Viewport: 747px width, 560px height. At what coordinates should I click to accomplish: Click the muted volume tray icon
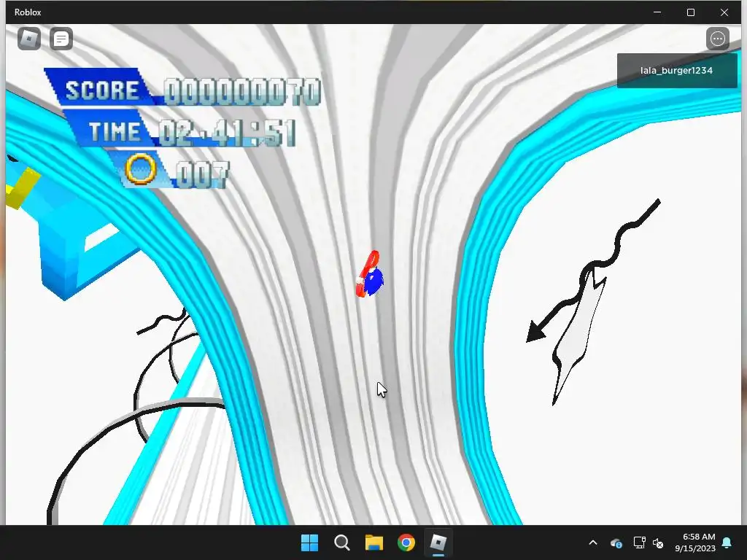(658, 542)
